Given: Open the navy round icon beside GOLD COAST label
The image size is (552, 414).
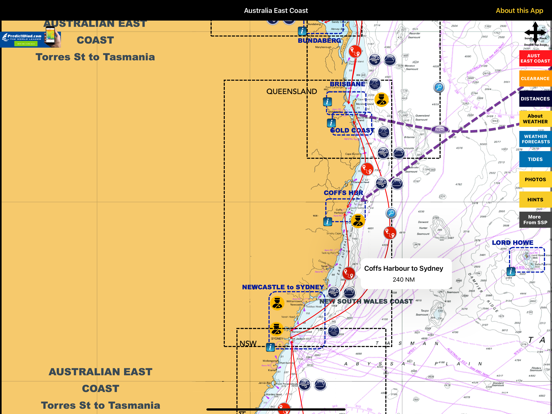Looking at the screenshot, I should [383, 132].
